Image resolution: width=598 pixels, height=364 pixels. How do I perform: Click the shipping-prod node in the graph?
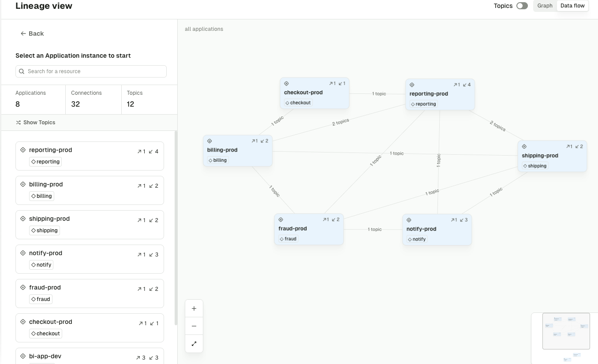[x=552, y=156]
